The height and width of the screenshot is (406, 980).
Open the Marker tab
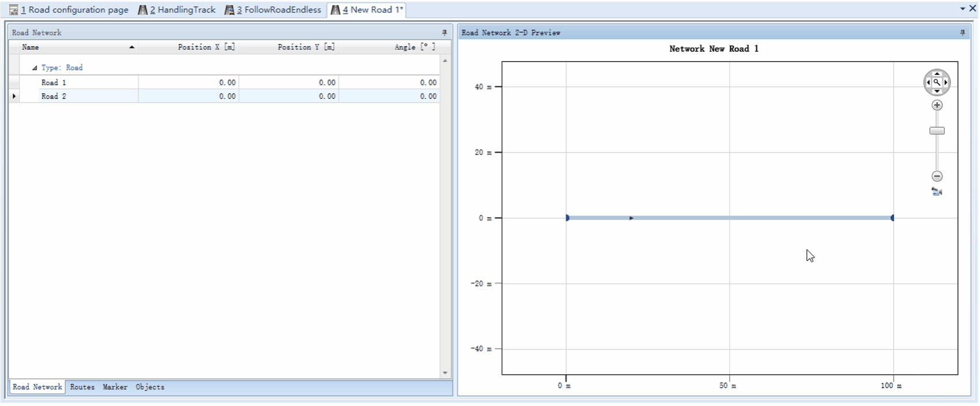115,387
